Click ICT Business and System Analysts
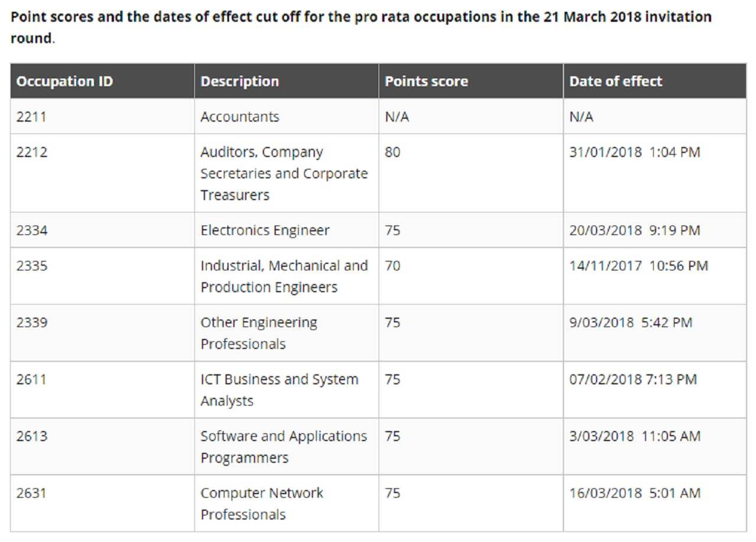756x542 pixels. coord(279,390)
